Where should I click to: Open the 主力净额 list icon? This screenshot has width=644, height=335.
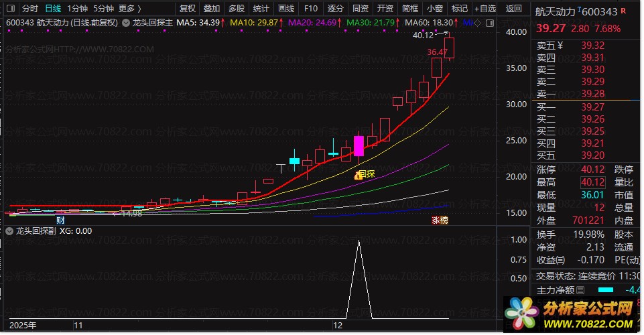[580, 290]
